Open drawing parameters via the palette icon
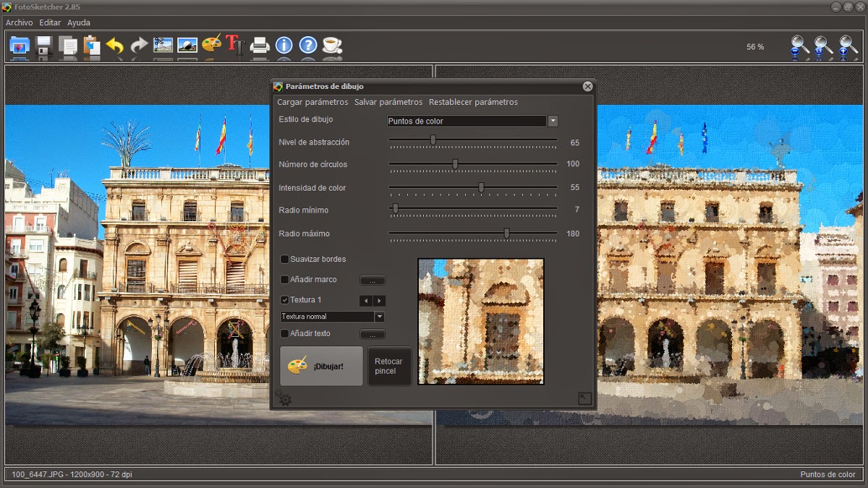This screenshot has width=868, height=488. [x=211, y=45]
